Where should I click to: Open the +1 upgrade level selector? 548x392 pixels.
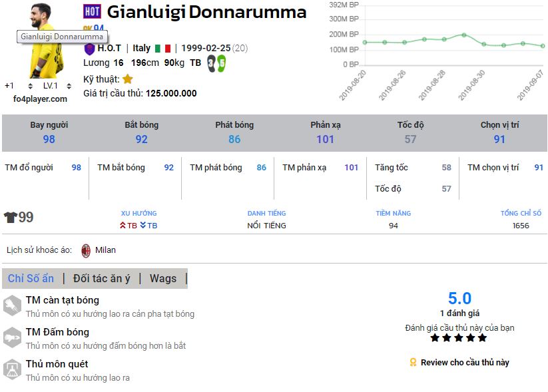coord(18,86)
